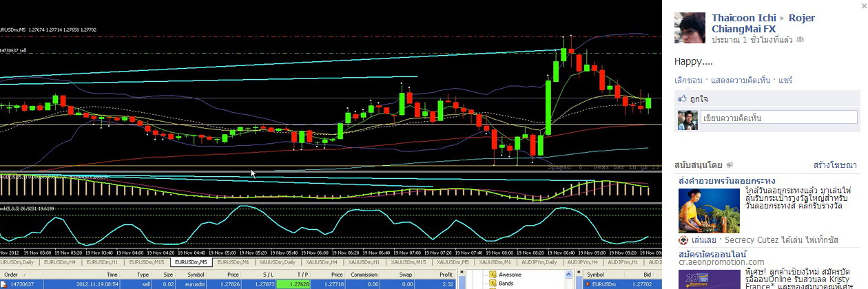
Task: Open the EURUSDm,M15 chart tab
Action: point(147,261)
